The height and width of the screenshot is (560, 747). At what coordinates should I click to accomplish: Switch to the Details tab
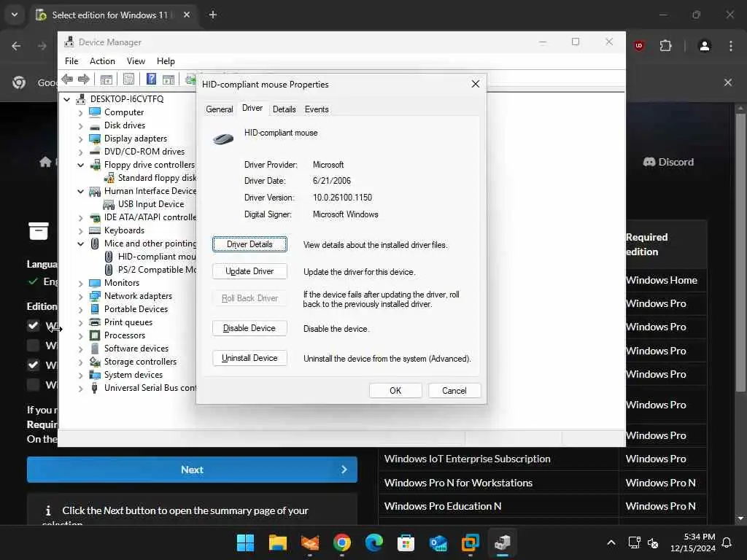tap(285, 109)
